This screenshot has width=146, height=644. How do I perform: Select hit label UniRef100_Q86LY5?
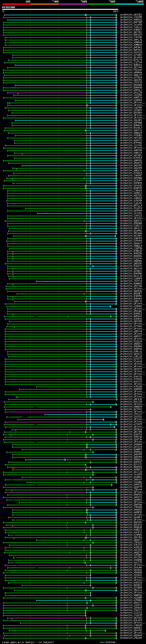[x=131, y=75]
